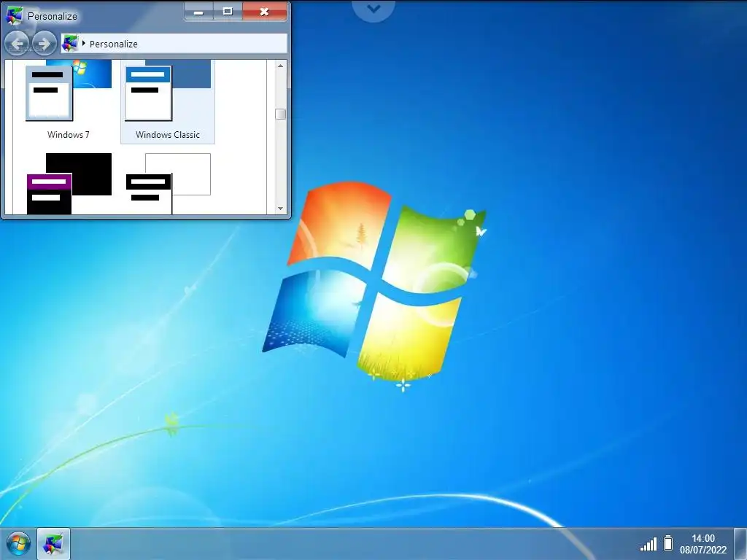The height and width of the screenshot is (560, 747).
Task: Click the Personalize breadcrumb text
Action: 113,44
